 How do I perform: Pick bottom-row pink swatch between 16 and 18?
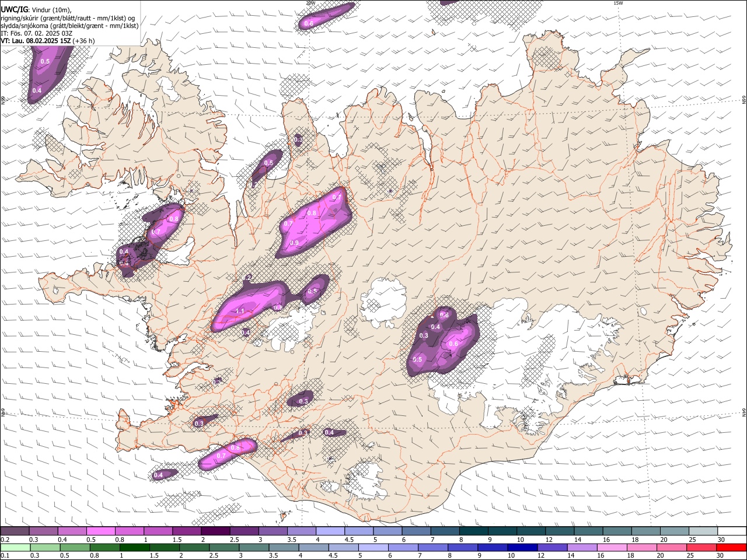coord(612,547)
